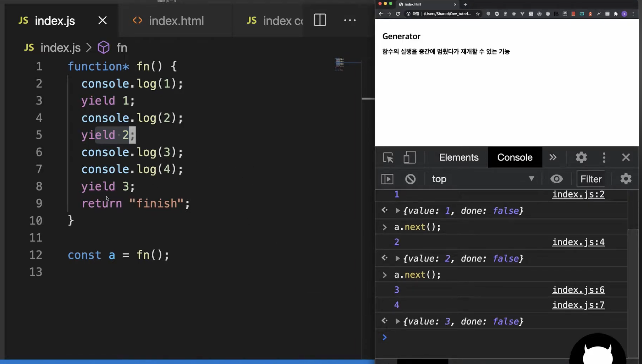Switch to the index.html editor tab
This screenshot has height=364, width=642.
point(176,21)
